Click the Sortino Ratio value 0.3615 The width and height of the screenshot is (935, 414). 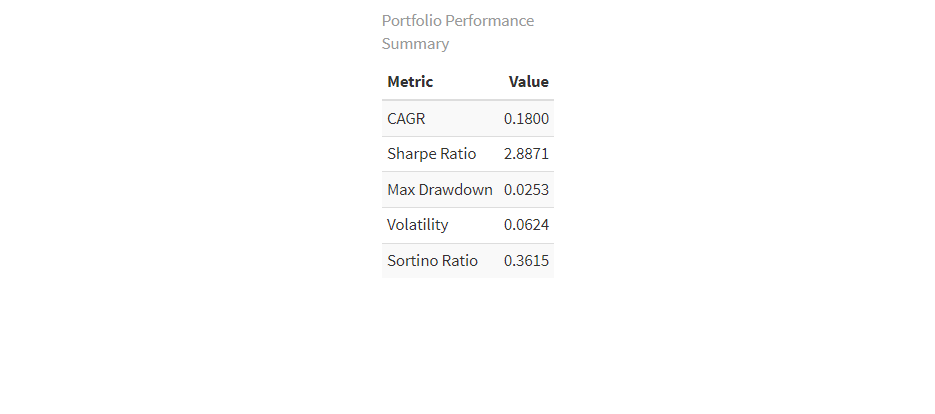[526, 261]
